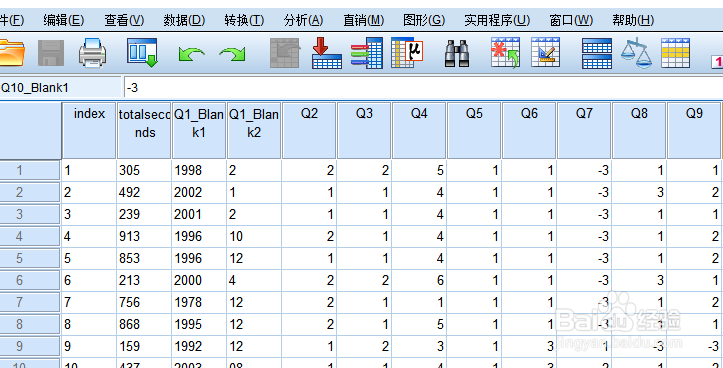Viewport: 723px width, 368px height.
Task: Select the Q1_Blank1 column header
Action: pyautogui.click(x=199, y=131)
